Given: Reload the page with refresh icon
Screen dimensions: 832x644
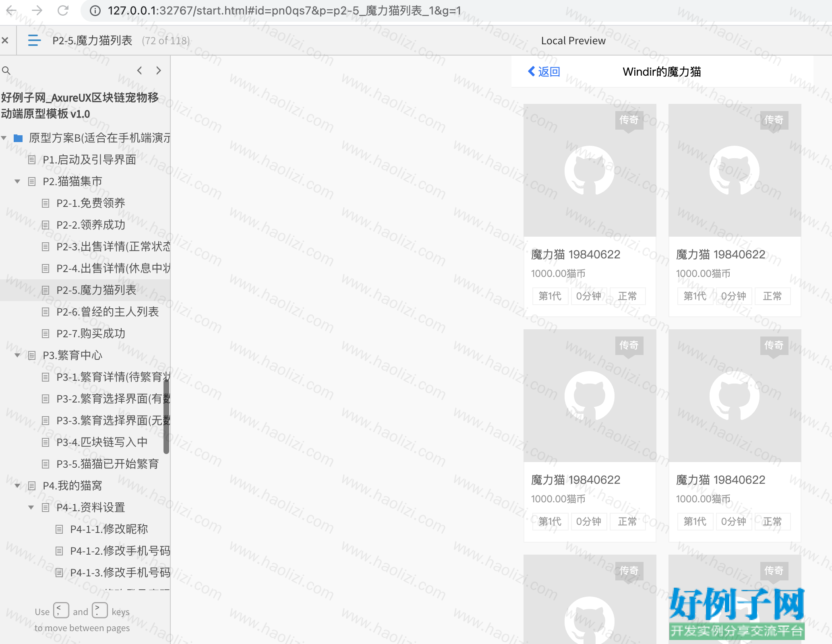Looking at the screenshot, I should click(63, 10).
